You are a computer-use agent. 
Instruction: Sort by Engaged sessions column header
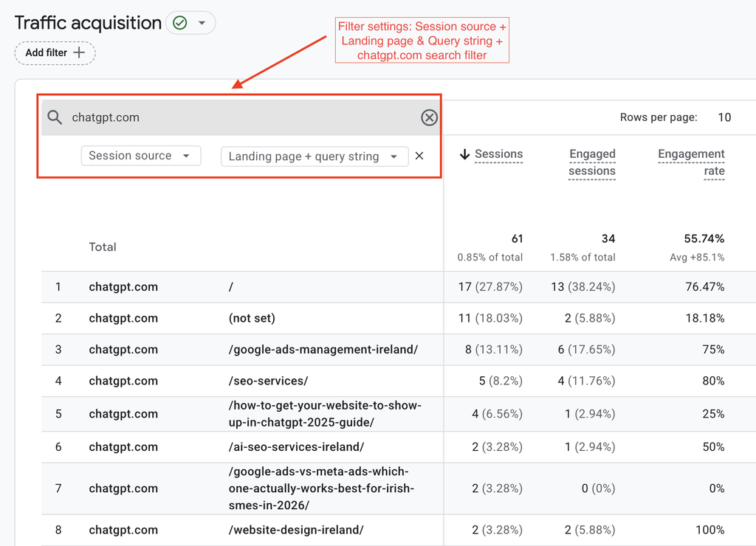click(x=592, y=162)
